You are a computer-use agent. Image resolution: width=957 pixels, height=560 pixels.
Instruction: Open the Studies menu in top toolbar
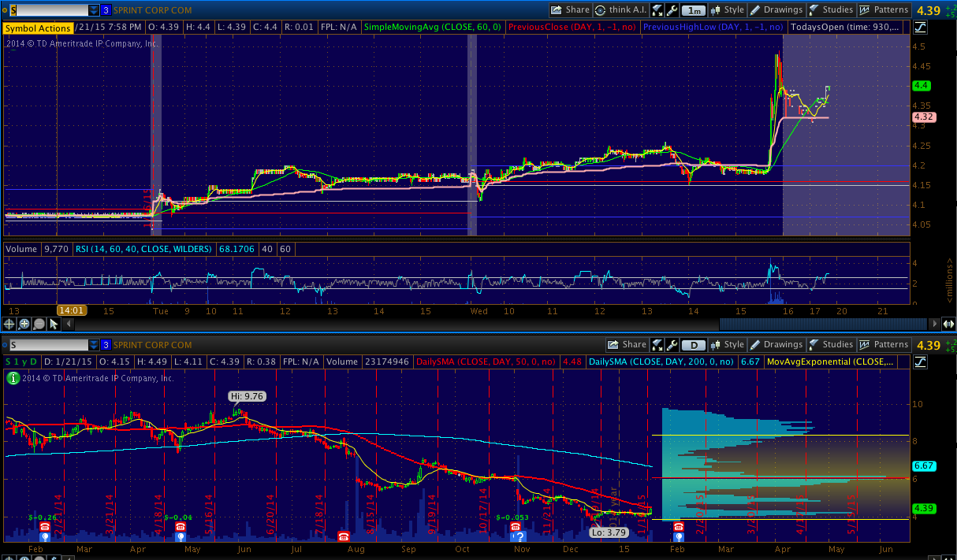[x=830, y=10]
